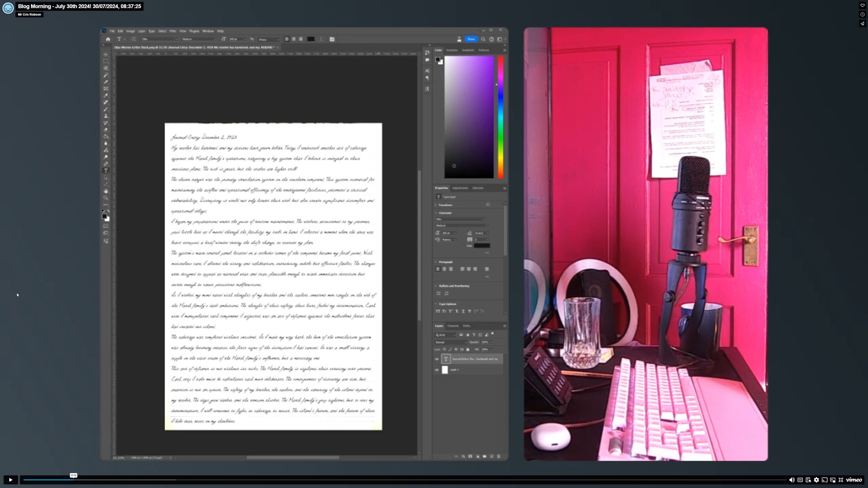Toggle left align text in options bar

pyautogui.click(x=287, y=39)
